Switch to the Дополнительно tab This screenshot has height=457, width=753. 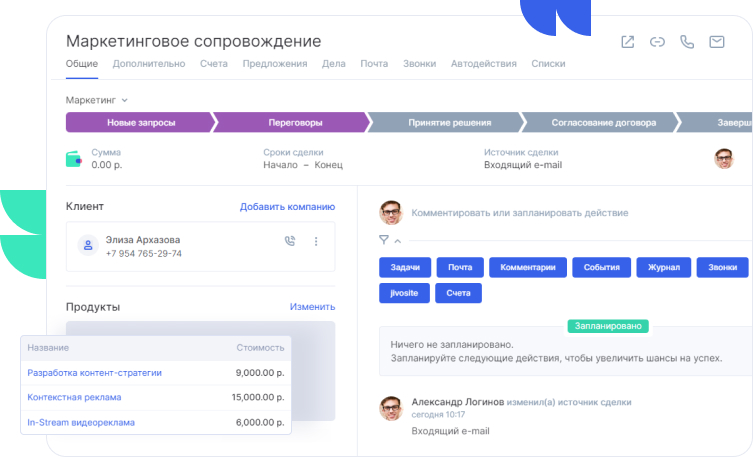pos(149,64)
